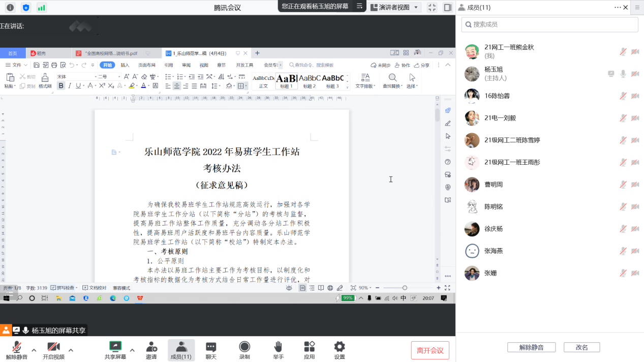This screenshot has width=644, height=362.
Task: Select the format painter brush in WPS
Action: click(45, 78)
